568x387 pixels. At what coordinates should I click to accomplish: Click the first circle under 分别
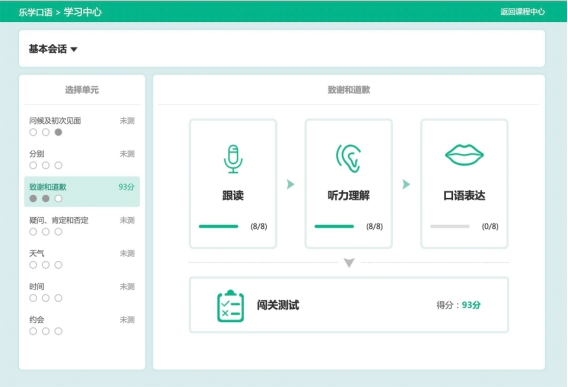(33, 166)
